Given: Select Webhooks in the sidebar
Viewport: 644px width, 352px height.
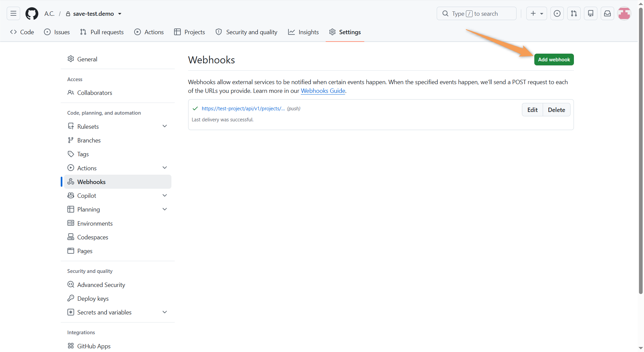Looking at the screenshot, I should (117, 182).
